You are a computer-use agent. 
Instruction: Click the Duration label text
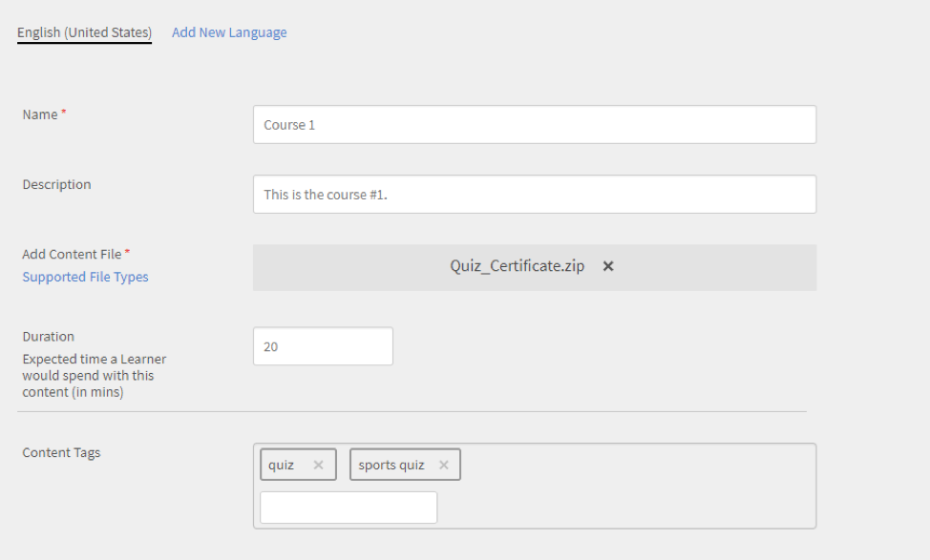[x=48, y=336]
